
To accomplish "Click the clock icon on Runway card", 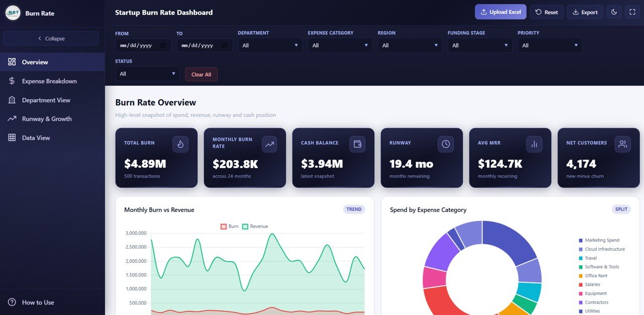I will click(x=446, y=143).
